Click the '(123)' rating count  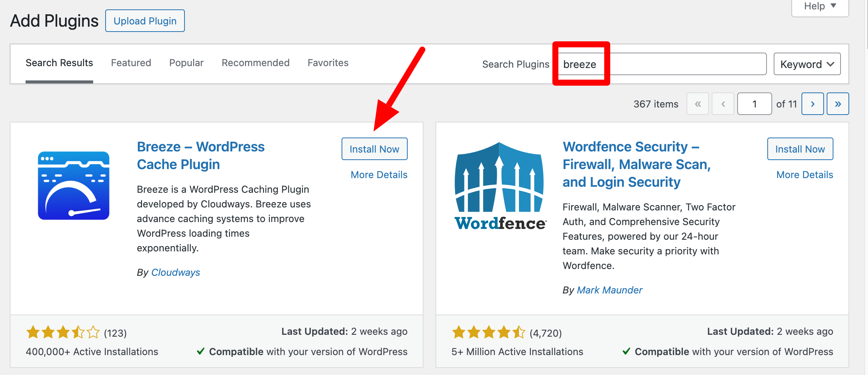(x=115, y=333)
